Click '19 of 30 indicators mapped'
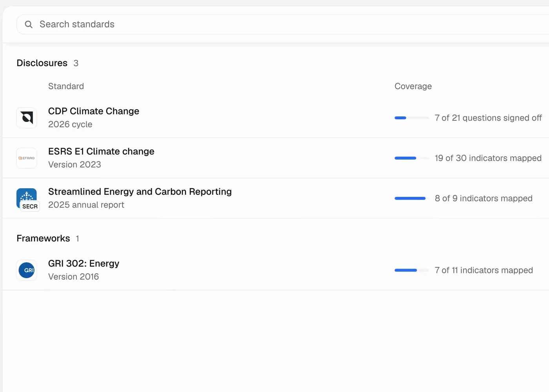Image resolution: width=549 pixels, height=392 pixels. click(x=488, y=158)
